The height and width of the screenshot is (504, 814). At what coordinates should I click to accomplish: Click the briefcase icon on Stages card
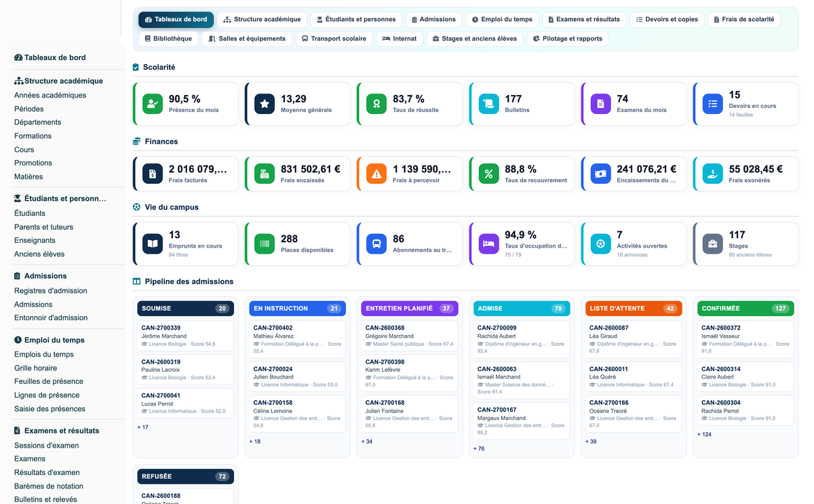click(712, 244)
